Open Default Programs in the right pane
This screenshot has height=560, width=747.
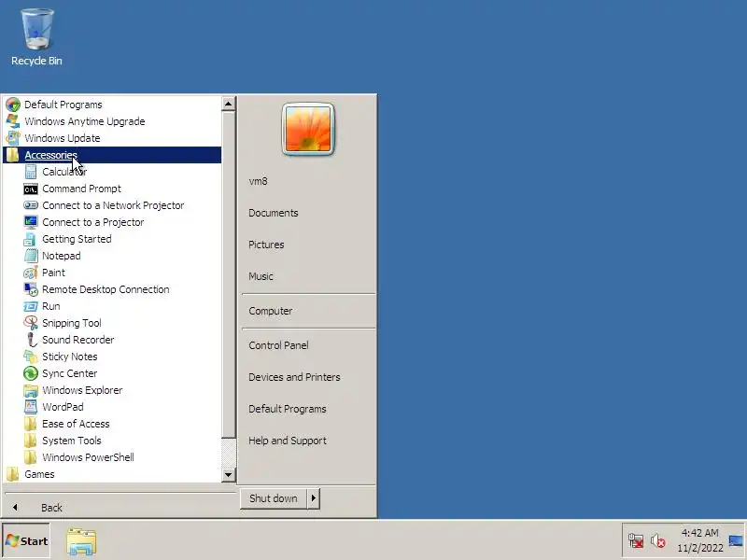288,409
